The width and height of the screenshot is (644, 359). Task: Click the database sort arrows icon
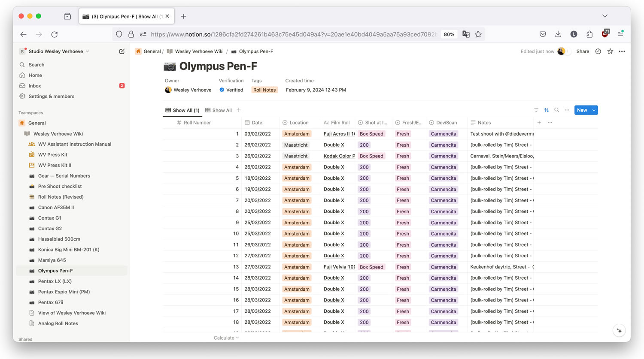(547, 110)
